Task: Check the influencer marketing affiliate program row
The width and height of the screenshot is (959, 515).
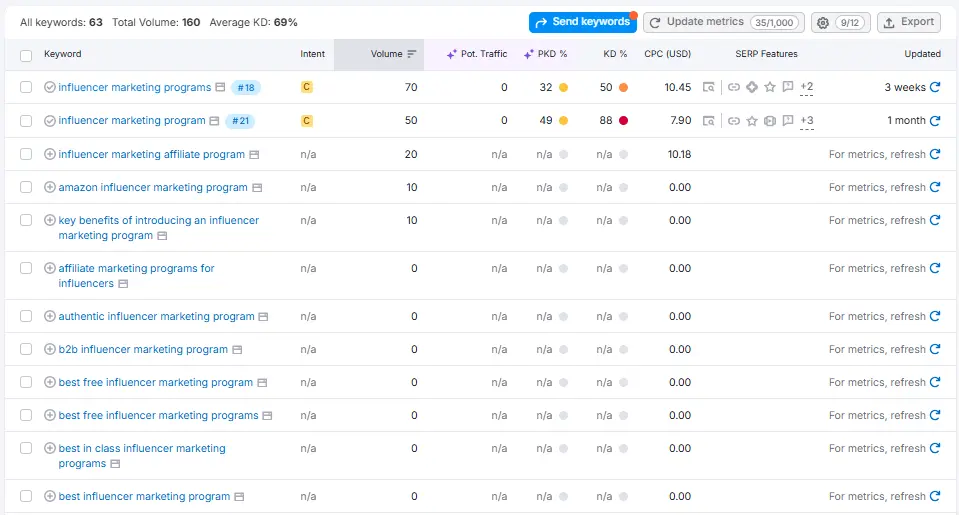Action: (x=26, y=155)
